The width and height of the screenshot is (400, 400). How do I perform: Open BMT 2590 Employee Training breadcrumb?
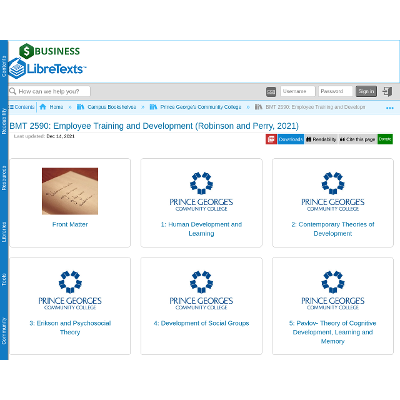point(315,107)
